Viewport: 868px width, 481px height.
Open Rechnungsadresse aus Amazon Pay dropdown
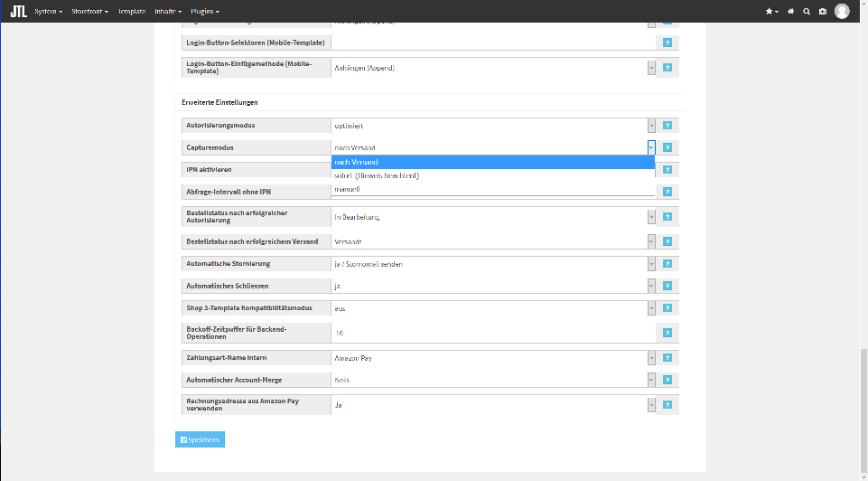492,405
